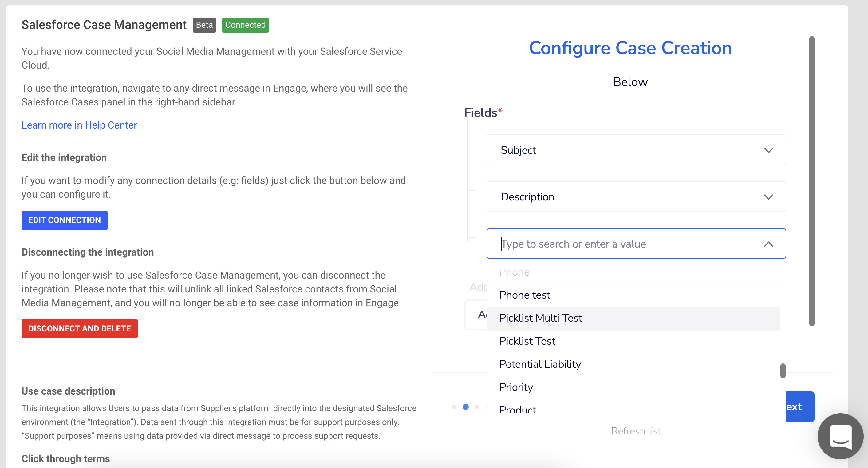Click the Salesforce Case Management title

pyautogui.click(x=104, y=25)
